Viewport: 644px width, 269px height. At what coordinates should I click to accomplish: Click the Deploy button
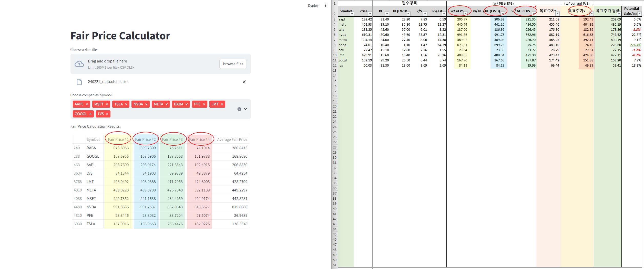[x=313, y=5]
